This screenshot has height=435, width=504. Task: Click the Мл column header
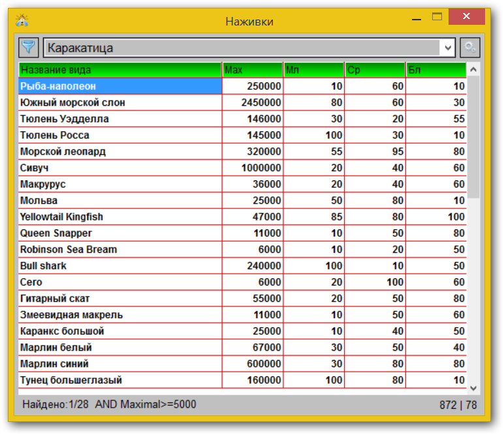coord(313,70)
